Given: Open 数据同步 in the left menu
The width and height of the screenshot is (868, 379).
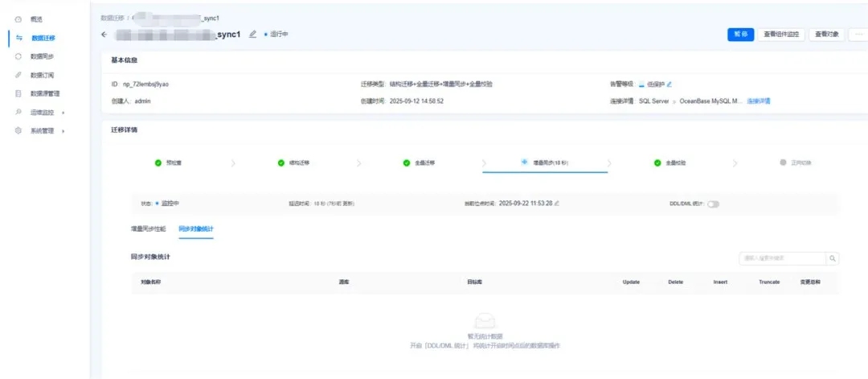Looking at the screenshot, I should tap(42, 56).
